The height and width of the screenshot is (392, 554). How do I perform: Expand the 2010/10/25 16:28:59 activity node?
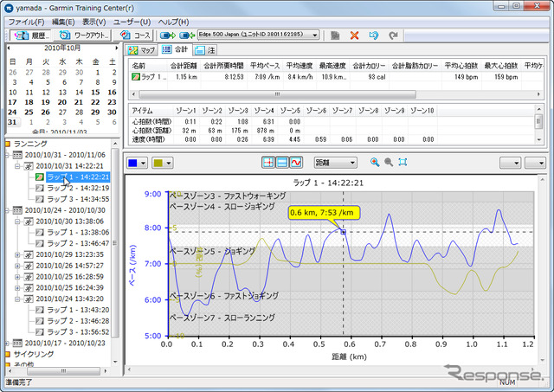click(x=17, y=277)
